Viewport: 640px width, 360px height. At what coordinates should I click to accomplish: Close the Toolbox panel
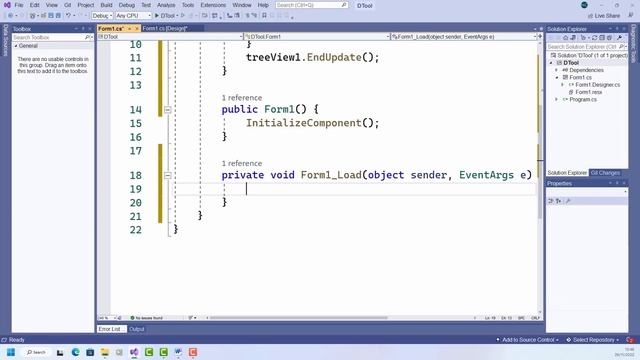tap(90, 29)
